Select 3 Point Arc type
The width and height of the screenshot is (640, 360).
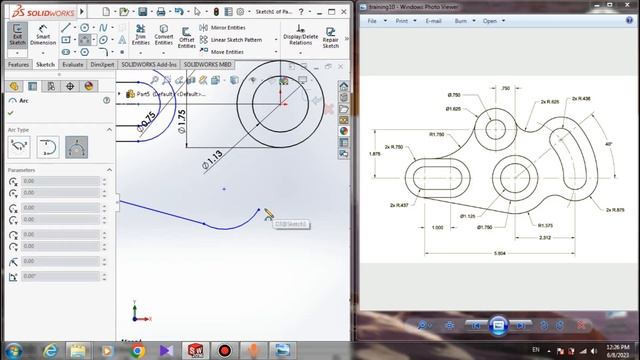pos(76,147)
